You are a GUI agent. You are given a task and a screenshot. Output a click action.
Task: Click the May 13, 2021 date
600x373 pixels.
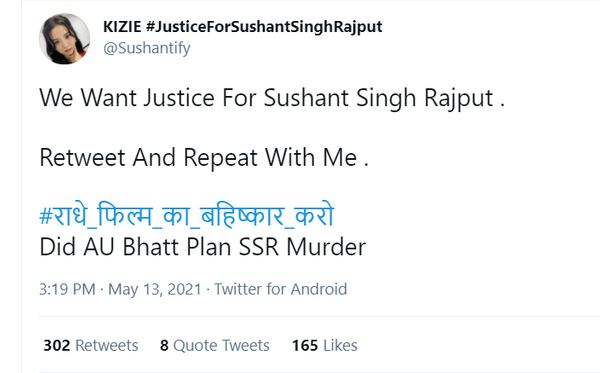(x=155, y=289)
